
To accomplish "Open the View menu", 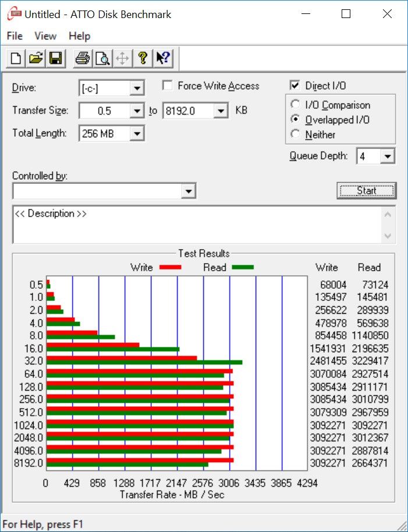I will [45, 36].
